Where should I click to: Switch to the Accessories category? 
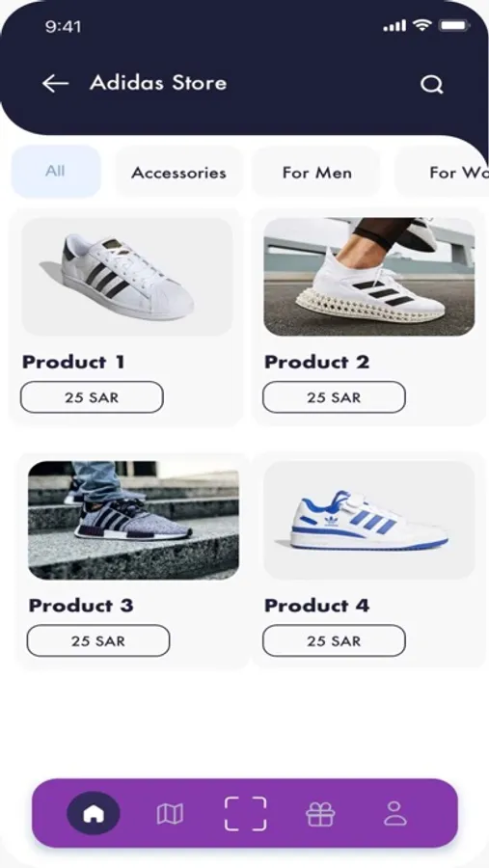[178, 173]
